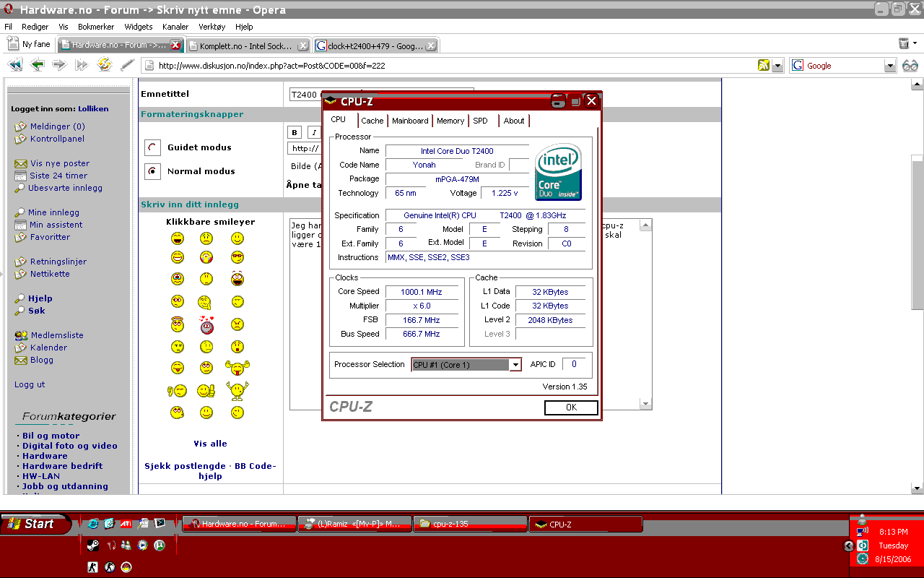The width and height of the screenshot is (924, 578).
Task: Click the Core Speed value 1000.1 MHz
Action: point(422,292)
